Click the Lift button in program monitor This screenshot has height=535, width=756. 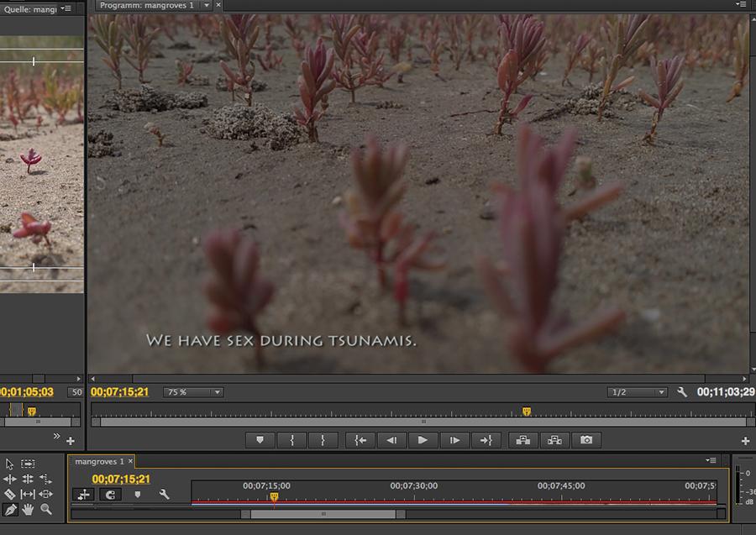[522, 440]
